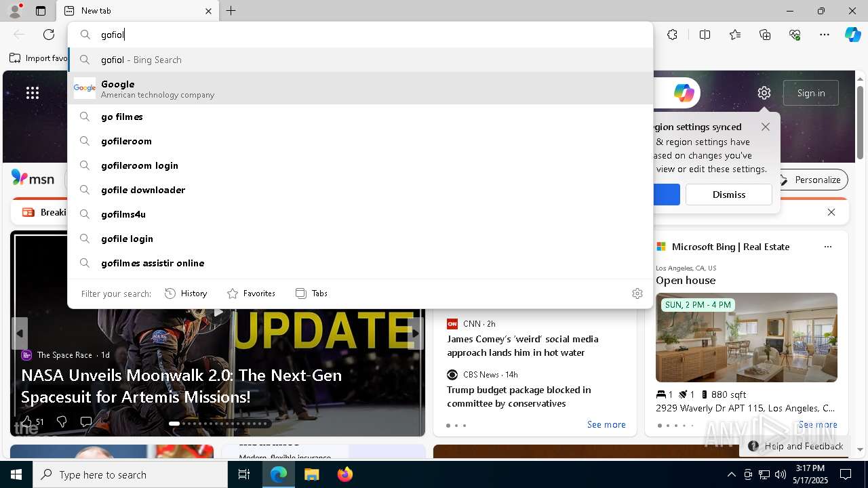The image size is (868, 488).
Task: Click the taskbar search box
Action: point(130,474)
